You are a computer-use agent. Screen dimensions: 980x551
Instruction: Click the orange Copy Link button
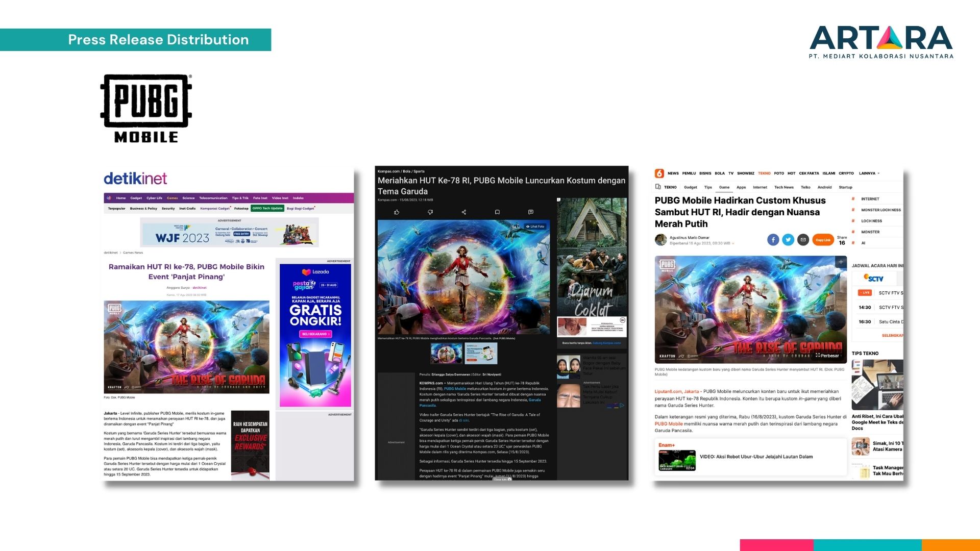pyautogui.click(x=823, y=240)
